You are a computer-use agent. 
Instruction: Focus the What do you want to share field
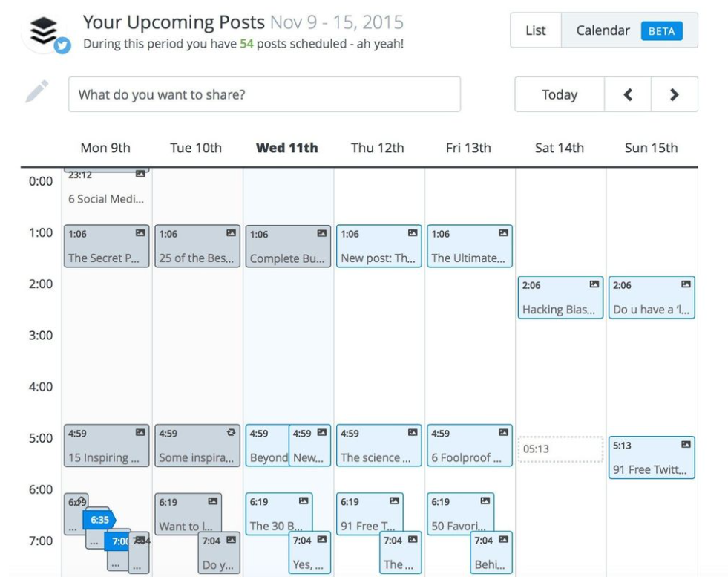coord(265,94)
